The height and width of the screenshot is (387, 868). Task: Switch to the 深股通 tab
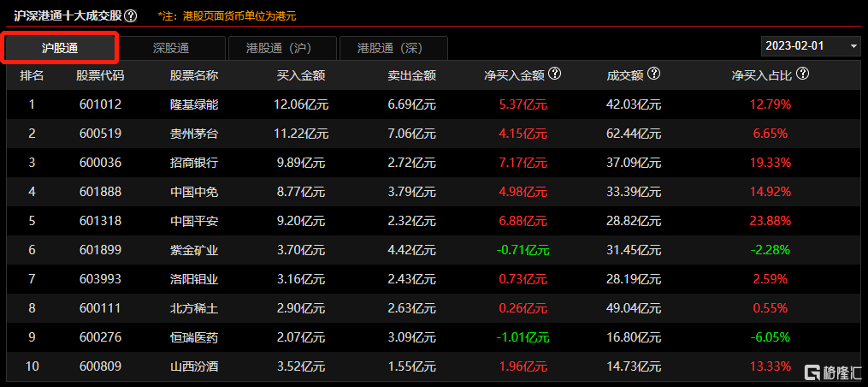coord(171,48)
